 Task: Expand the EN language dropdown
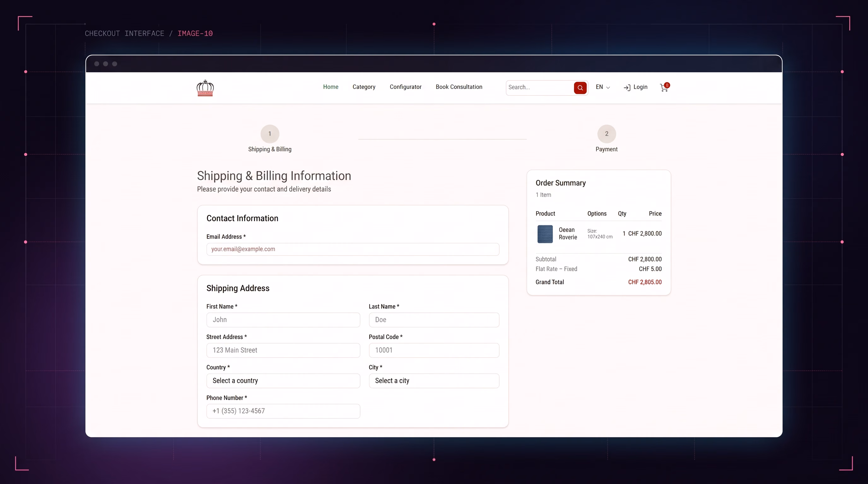pos(603,87)
